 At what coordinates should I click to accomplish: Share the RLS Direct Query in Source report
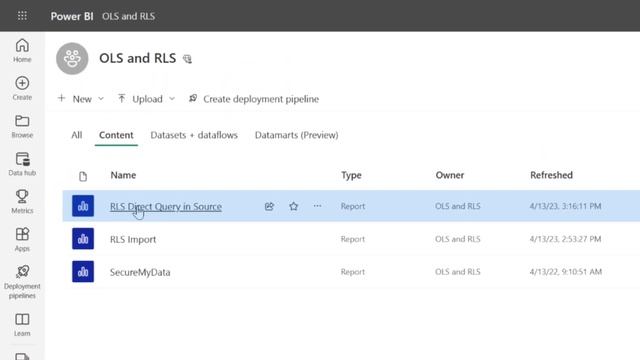[x=269, y=206]
